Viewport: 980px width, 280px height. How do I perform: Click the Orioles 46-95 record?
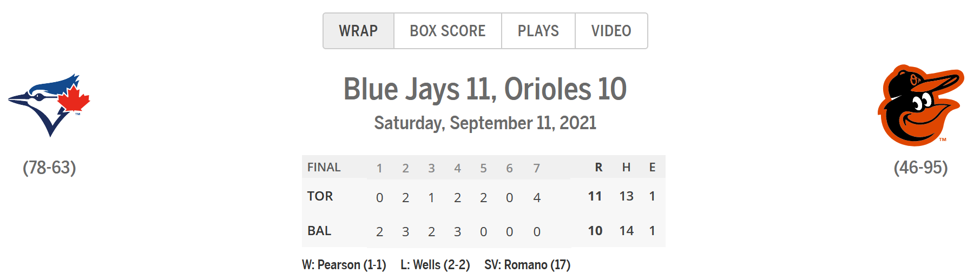pyautogui.click(x=920, y=168)
